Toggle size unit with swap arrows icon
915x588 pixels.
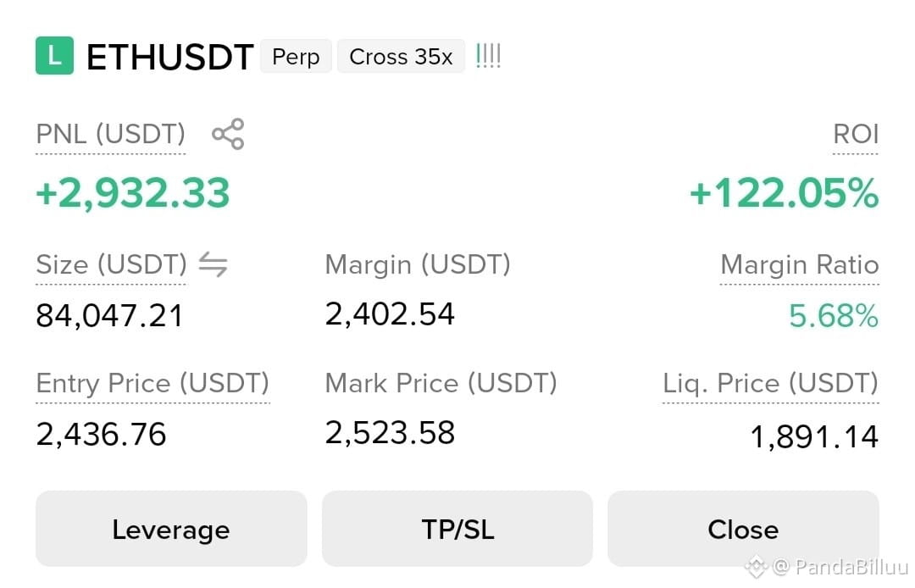[x=213, y=264]
